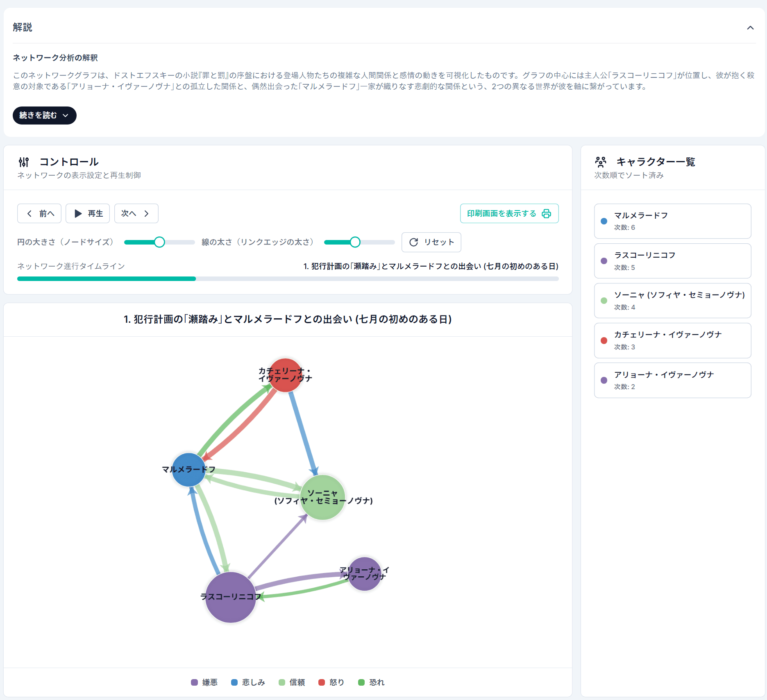Click the network progress timeline bar
The height and width of the screenshot is (700, 767).
coord(288,279)
